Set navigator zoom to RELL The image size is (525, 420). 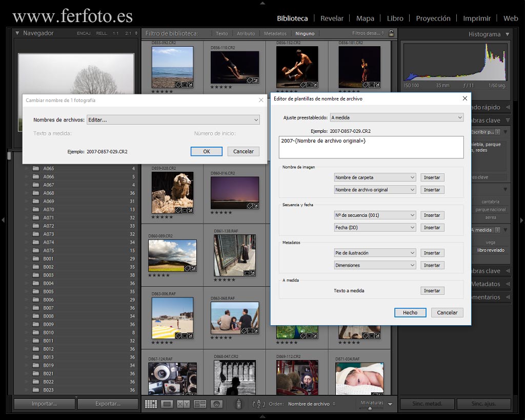point(102,33)
